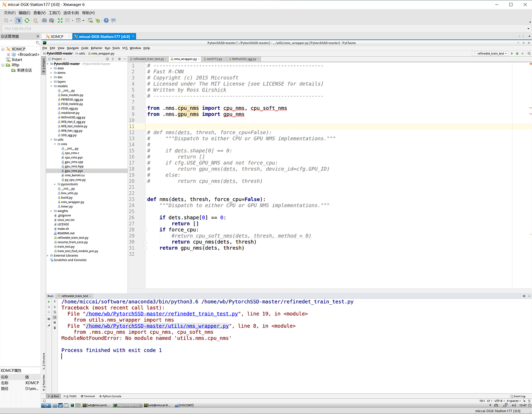Rerun the program in the Run panel
The image size is (532, 414).
(x=49, y=302)
